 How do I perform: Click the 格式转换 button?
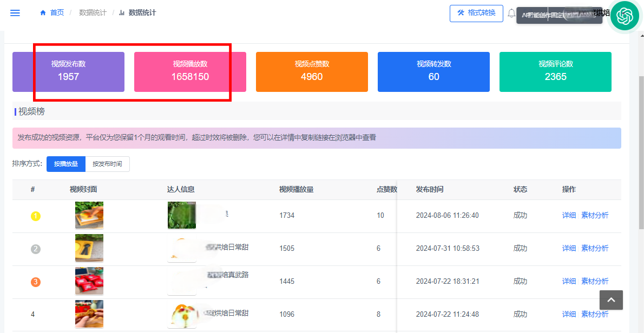476,13
